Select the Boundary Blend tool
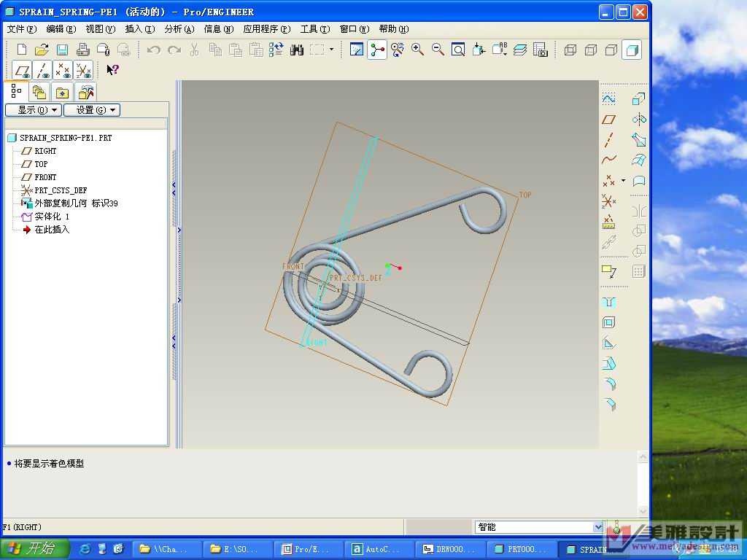 pos(638,160)
